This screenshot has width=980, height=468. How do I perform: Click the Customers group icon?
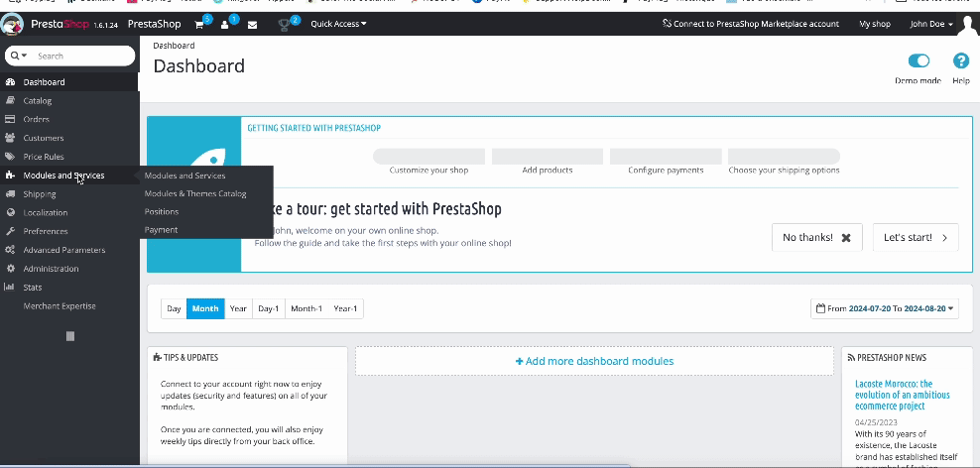tap(10, 138)
